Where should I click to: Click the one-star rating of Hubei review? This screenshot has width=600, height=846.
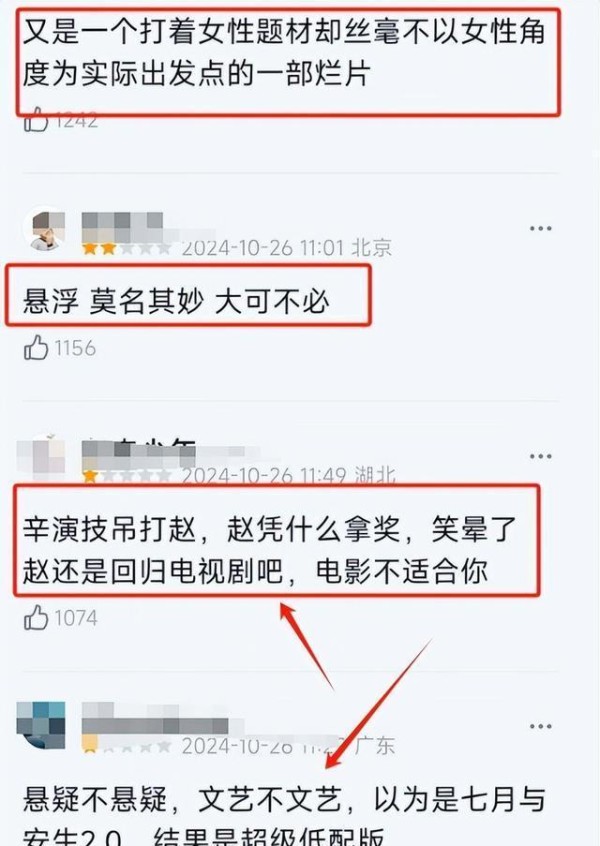126,476
